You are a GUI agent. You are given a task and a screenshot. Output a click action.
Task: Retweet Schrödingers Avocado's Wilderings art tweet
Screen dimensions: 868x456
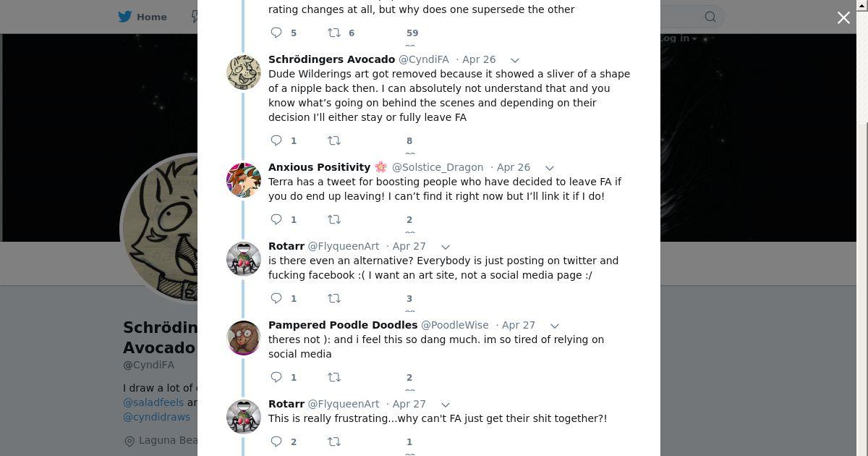334,140
